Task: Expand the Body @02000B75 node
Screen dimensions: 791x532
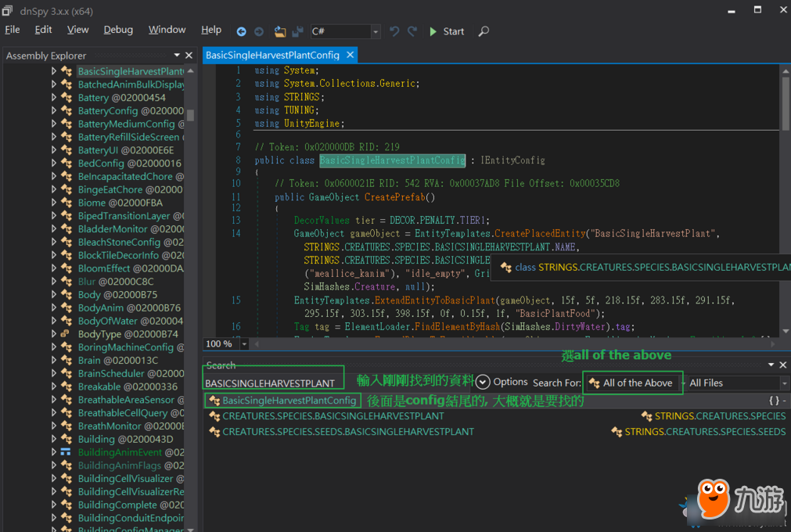Action: click(x=53, y=294)
